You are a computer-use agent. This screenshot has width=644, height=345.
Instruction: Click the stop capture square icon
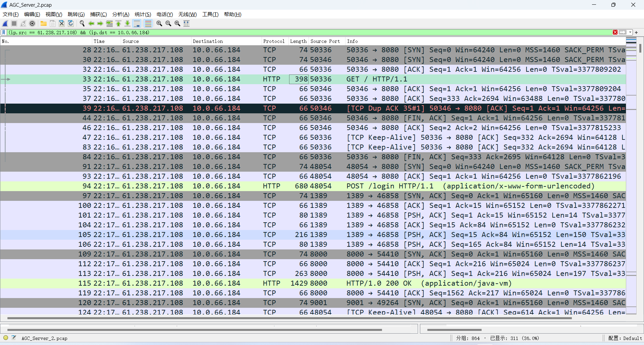14,23
